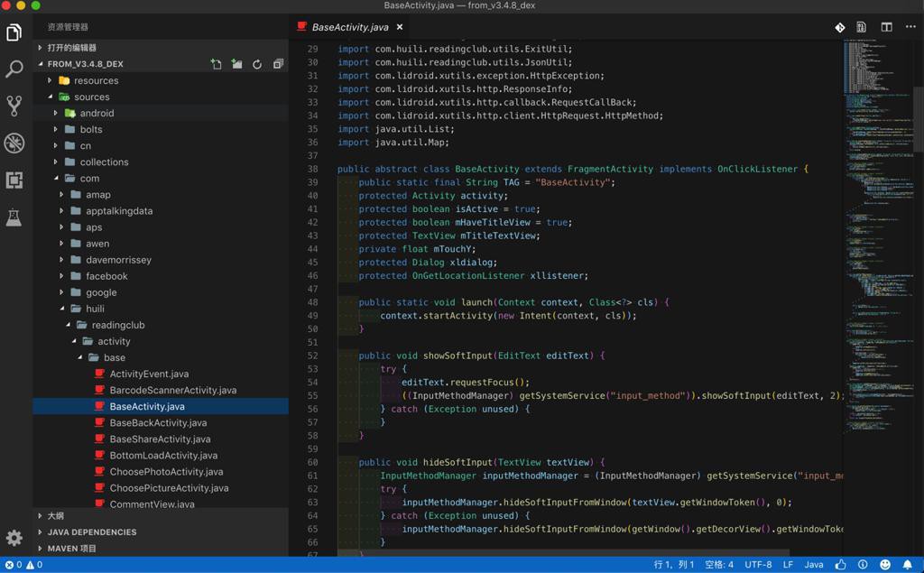Image resolution: width=924 pixels, height=573 pixels.
Task: Open BaseShareActivity.java file
Action: pyautogui.click(x=161, y=439)
